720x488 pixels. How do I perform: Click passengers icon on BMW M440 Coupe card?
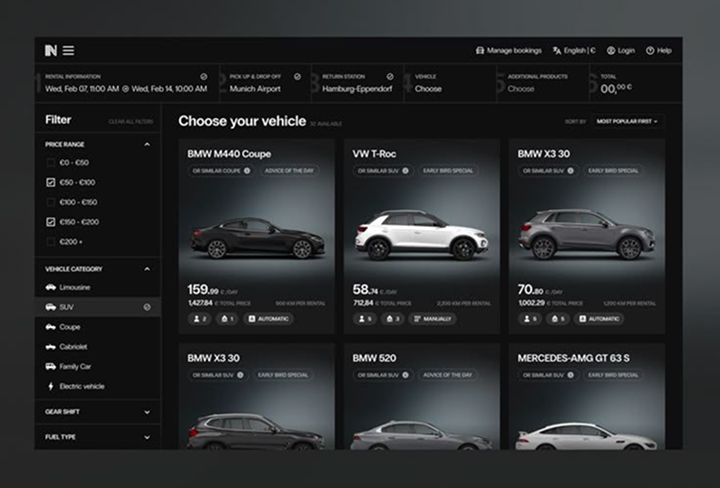pyautogui.click(x=197, y=319)
